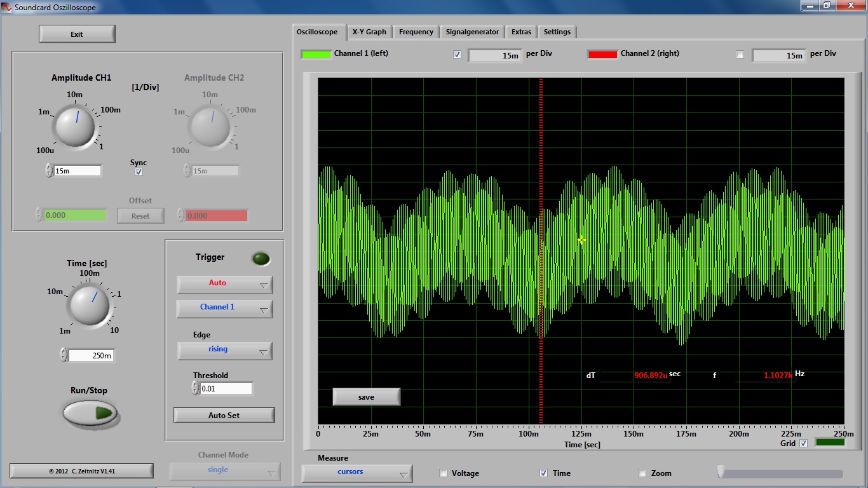868x488 pixels.
Task: Enable the Channel 2 display checkbox
Action: click(740, 55)
